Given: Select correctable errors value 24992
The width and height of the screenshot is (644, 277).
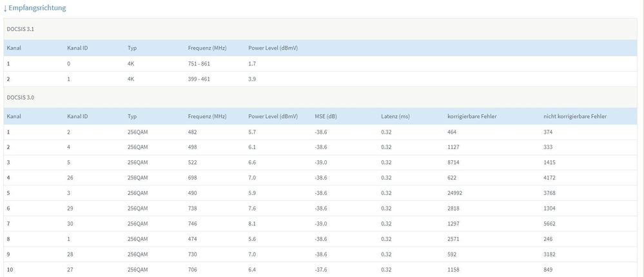Looking at the screenshot, I should (x=455, y=193).
